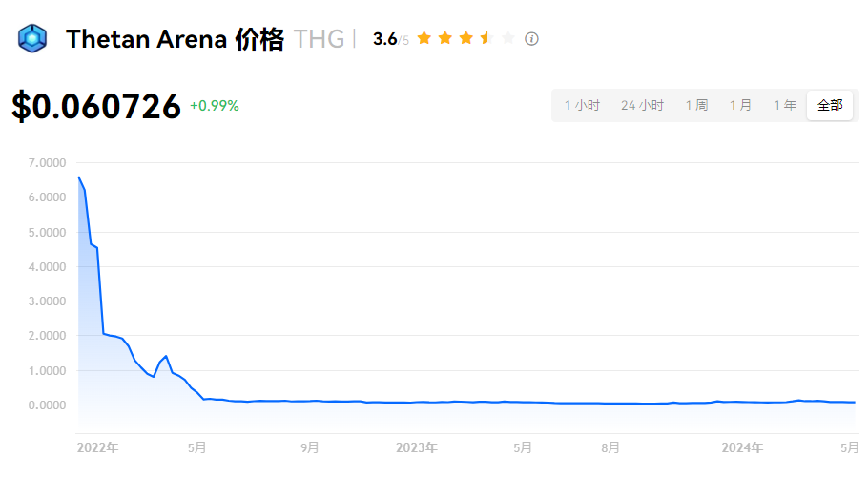Viewport: 868px width, 478px height.
Task: Select the second rating star
Action: pos(445,38)
